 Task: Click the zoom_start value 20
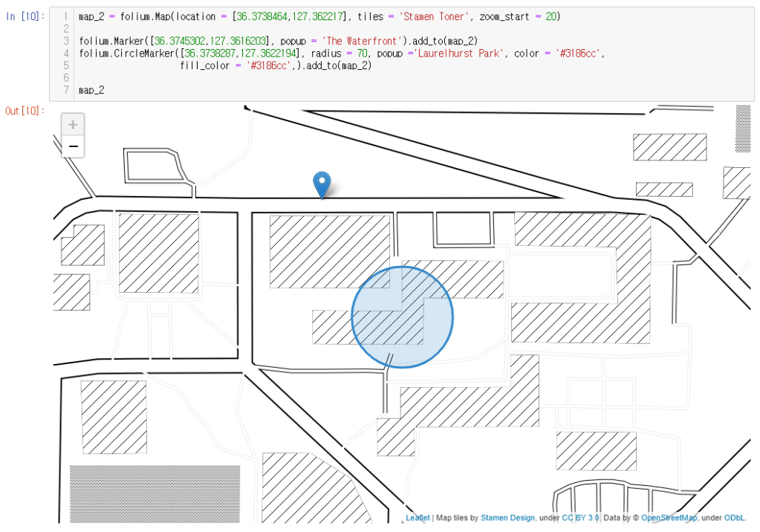tap(550, 16)
